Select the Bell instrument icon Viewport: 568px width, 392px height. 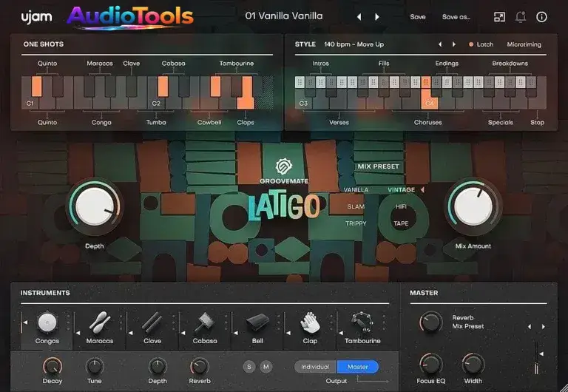point(257,323)
